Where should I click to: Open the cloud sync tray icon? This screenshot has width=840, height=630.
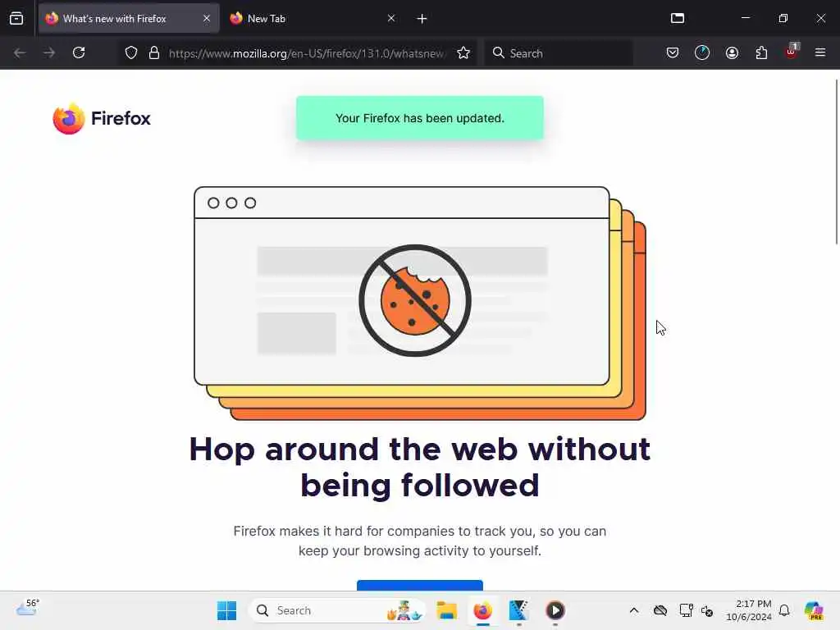(660, 610)
